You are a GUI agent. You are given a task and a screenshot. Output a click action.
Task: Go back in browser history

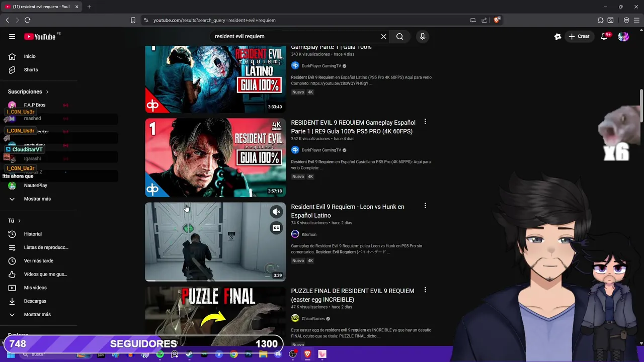pos(8,20)
